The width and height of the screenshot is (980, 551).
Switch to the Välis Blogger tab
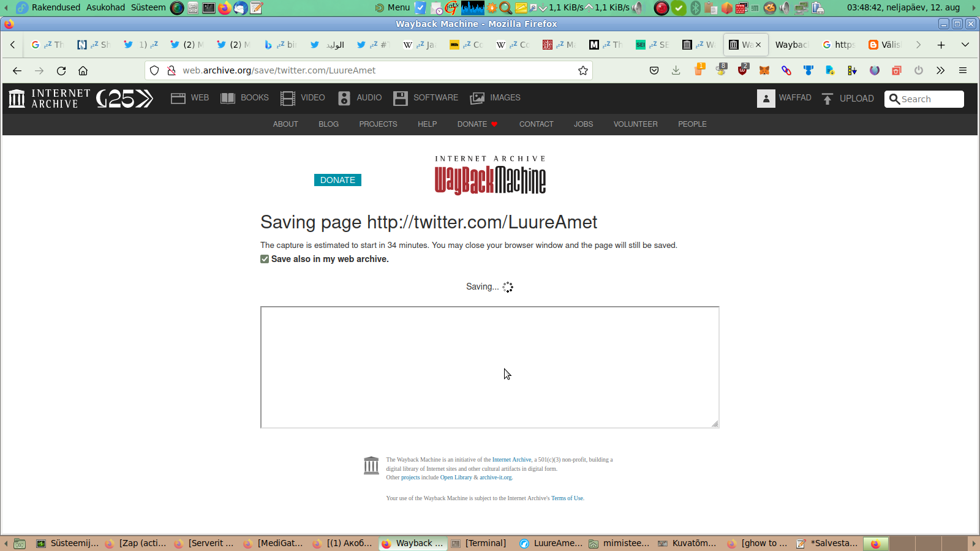click(885, 45)
